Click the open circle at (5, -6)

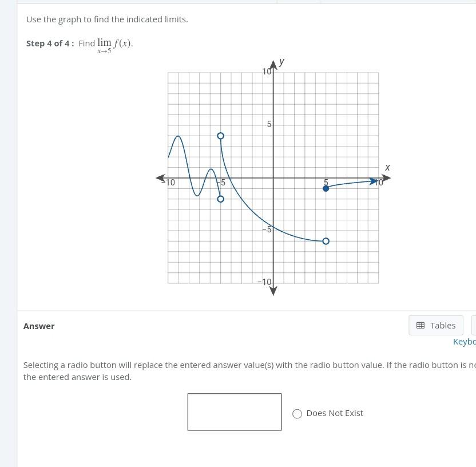tap(326, 241)
